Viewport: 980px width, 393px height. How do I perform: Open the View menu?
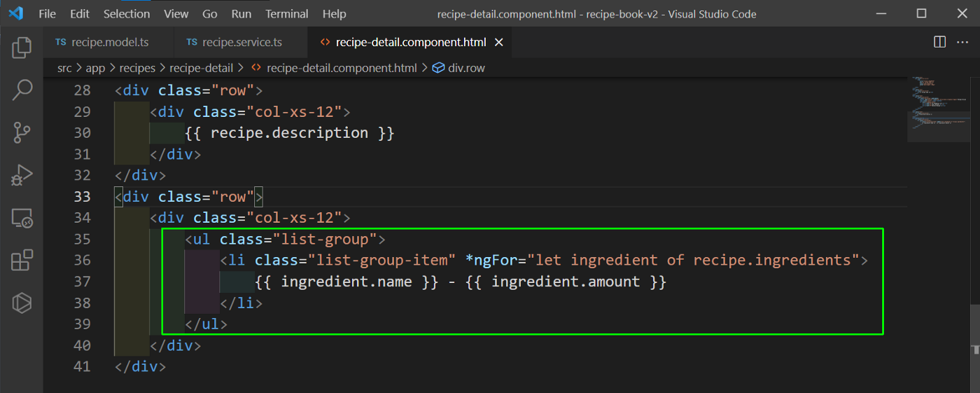176,13
